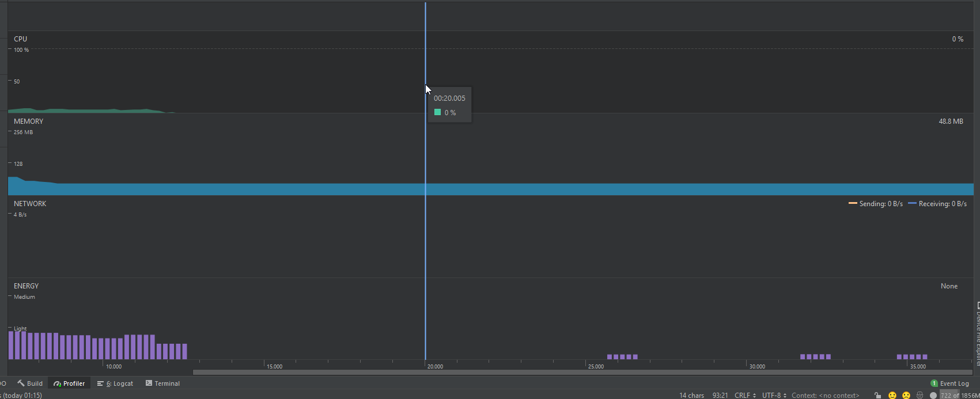The height and width of the screenshot is (399, 980).
Task: Click the Context: <no context> selector
Action: [825, 396]
